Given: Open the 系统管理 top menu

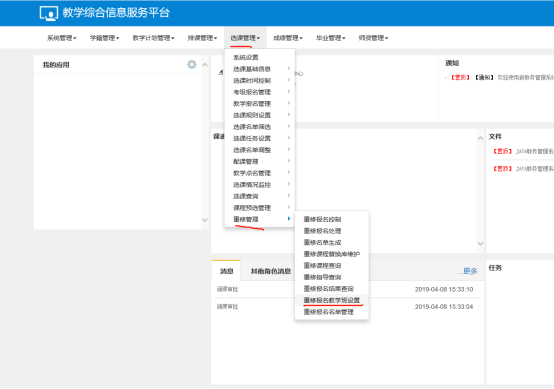Looking at the screenshot, I should click(x=61, y=38).
